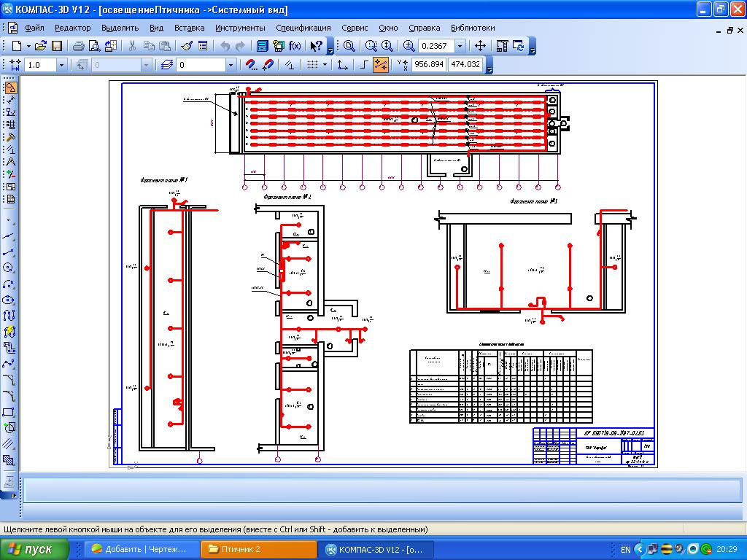Open the Библиотеки menu
Screen dimensions: 747x560
click(x=473, y=28)
